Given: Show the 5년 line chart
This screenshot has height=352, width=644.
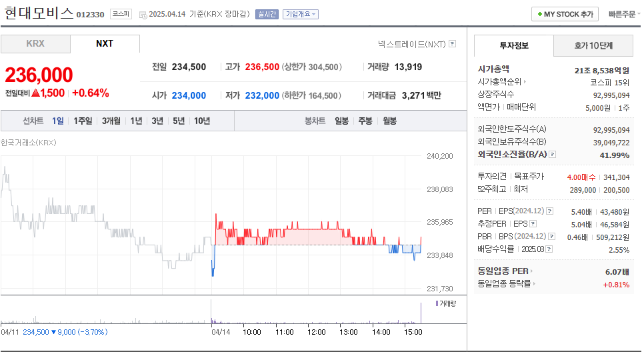Looking at the screenshot, I should tap(179, 121).
